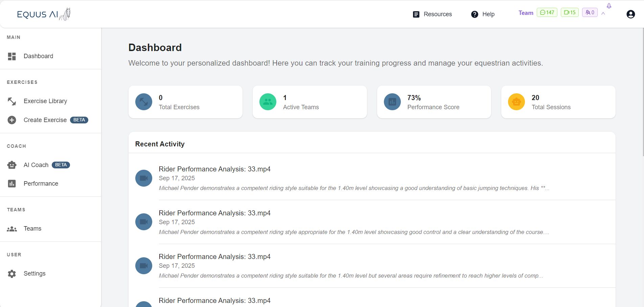Click the 147 messages usage badge
Viewport: 644px width, 307px height.
tap(547, 13)
